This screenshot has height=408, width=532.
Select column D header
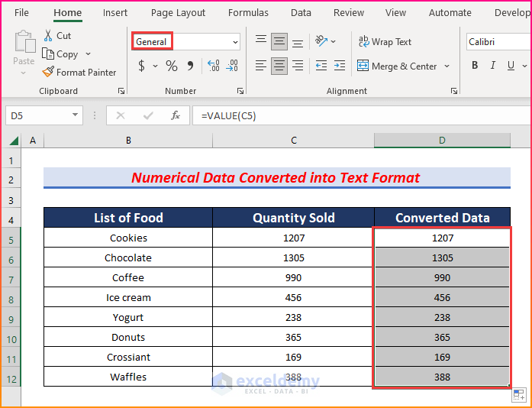(442, 141)
